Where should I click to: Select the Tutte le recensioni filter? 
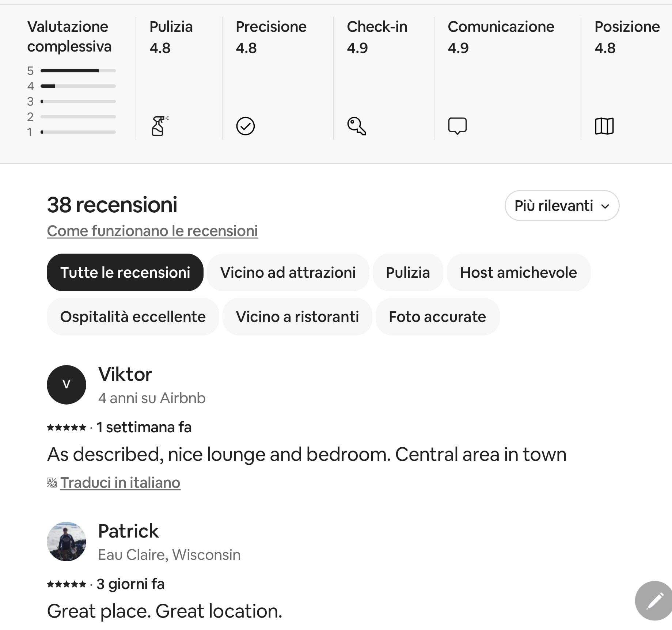(x=125, y=273)
